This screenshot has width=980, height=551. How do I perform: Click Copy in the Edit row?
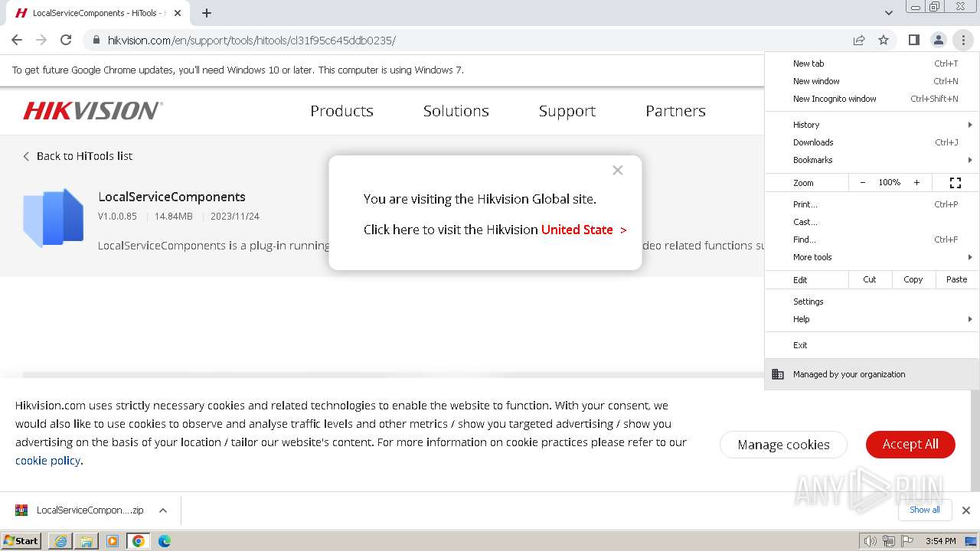(x=913, y=279)
